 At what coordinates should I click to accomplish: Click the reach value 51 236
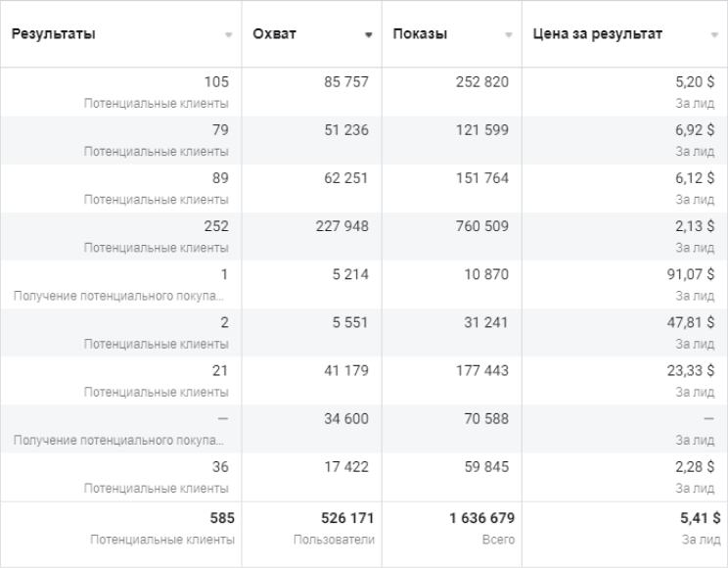pyautogui.click(x=346, y=129)
